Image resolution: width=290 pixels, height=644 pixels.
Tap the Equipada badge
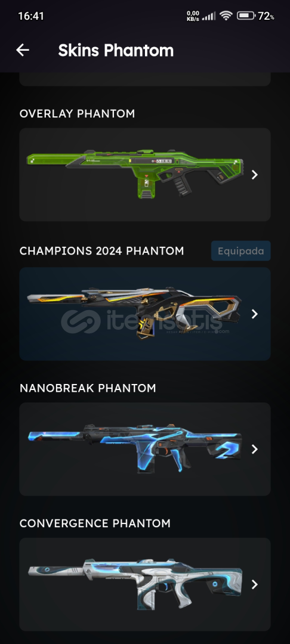click(240, 251)
